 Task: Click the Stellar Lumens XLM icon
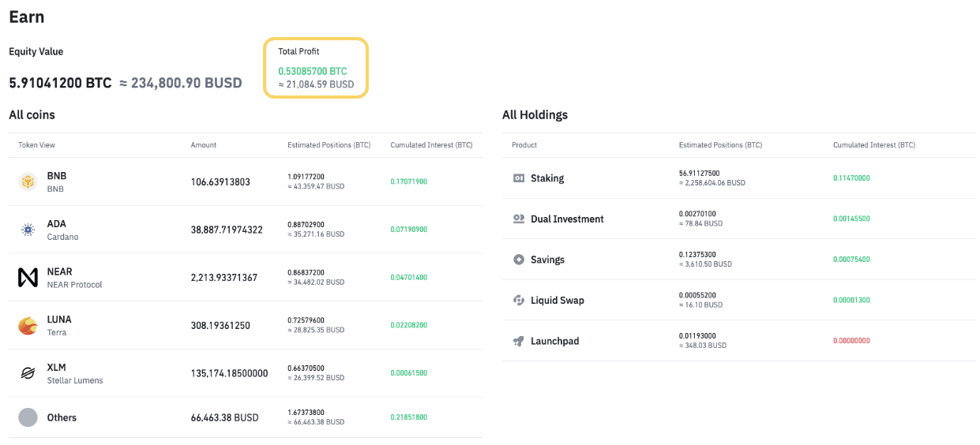click(x=28, y=373)
